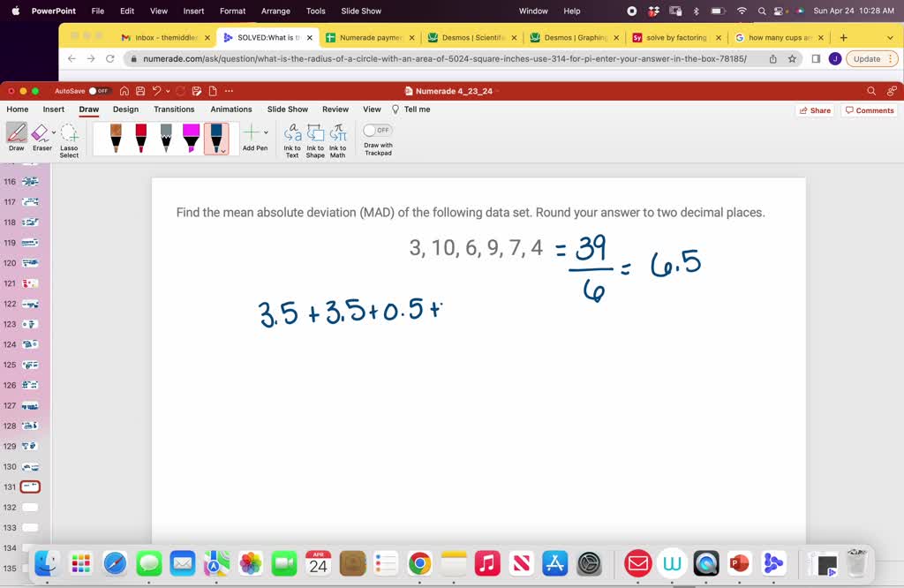Select slide 127 thumbnail
The height and width of the screenshot is (588, 904).
(30, 406)
